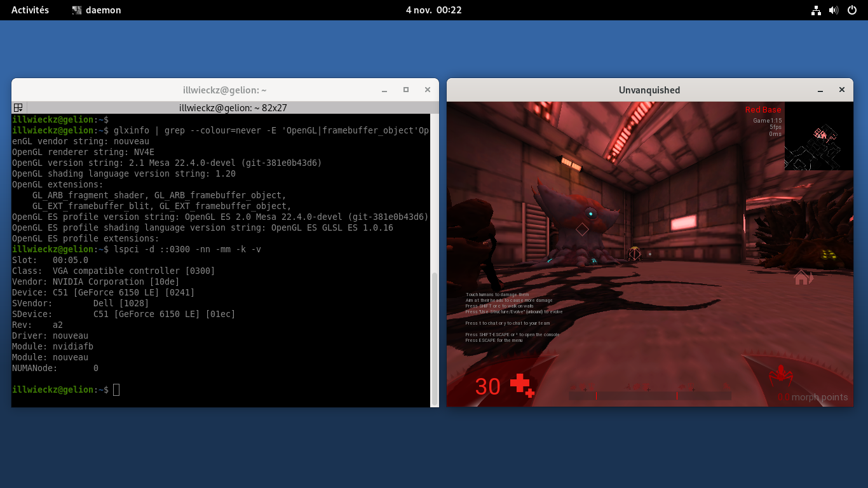Click the wired network status icon
This screenshot has width=868, height=488.
816,10
